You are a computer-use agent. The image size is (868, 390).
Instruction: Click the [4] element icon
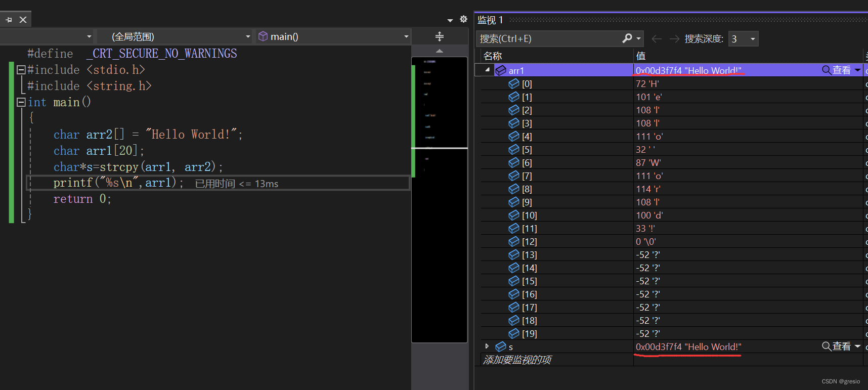pyautogui.click(x=514, y=136)
